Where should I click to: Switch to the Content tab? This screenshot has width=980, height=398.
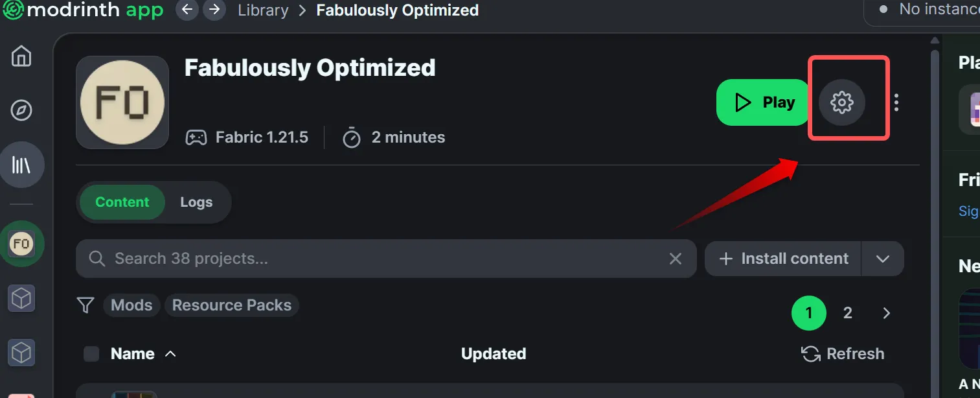[x=122, y=202]
